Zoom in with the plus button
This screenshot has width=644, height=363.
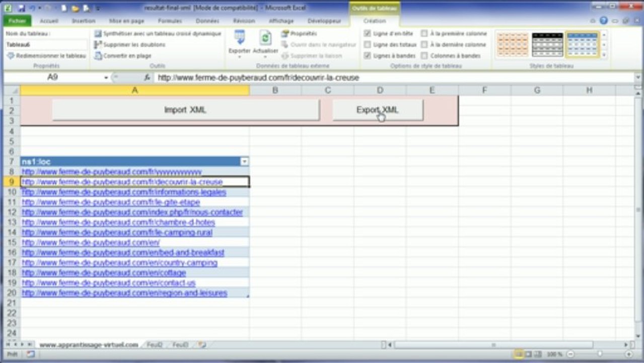click(628, 354)
